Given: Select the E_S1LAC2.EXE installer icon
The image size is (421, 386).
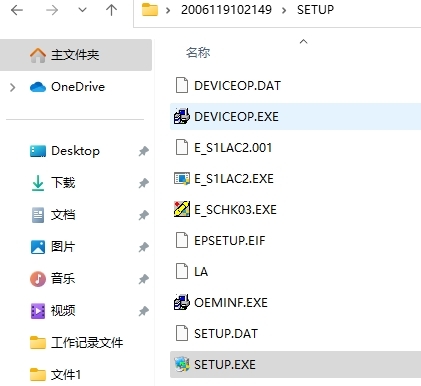Looking at the screenshot, I should [x=182, y=178].
